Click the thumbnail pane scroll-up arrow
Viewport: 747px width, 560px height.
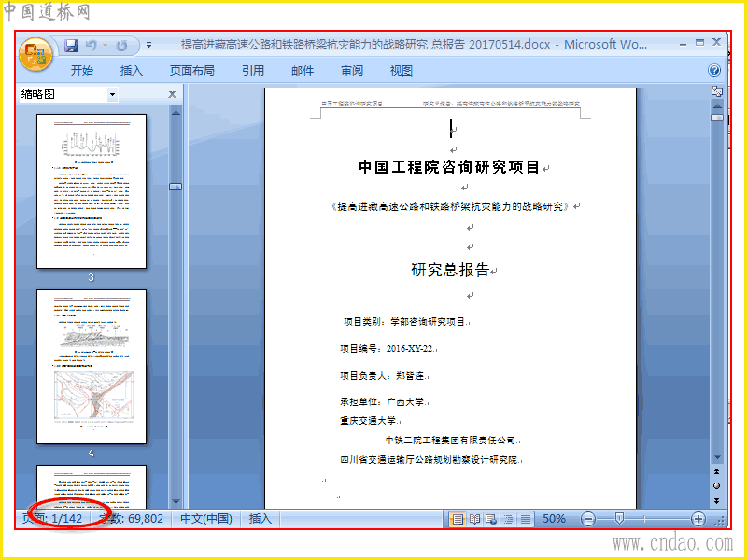[x=176, y=113]
